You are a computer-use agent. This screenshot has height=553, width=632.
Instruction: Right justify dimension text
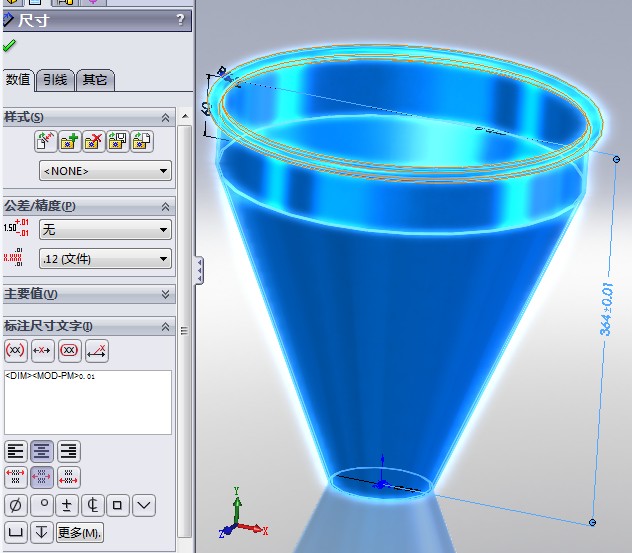tap(69, 451)
